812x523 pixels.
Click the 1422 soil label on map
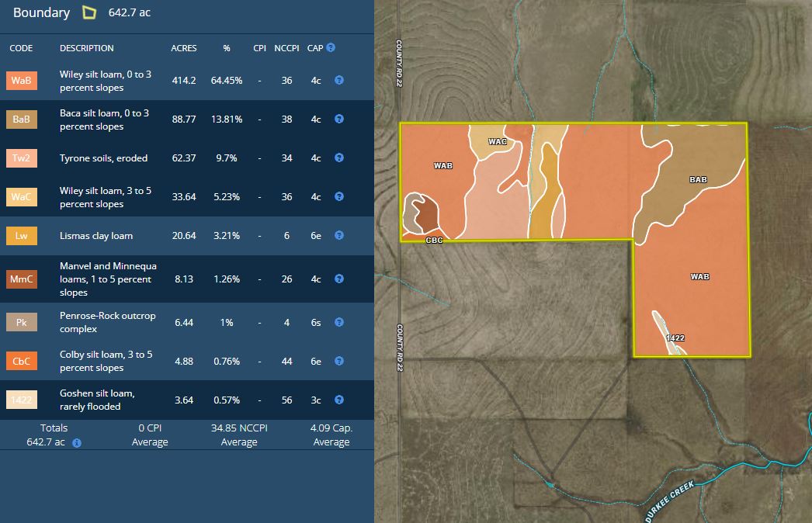tap(675, 338)
